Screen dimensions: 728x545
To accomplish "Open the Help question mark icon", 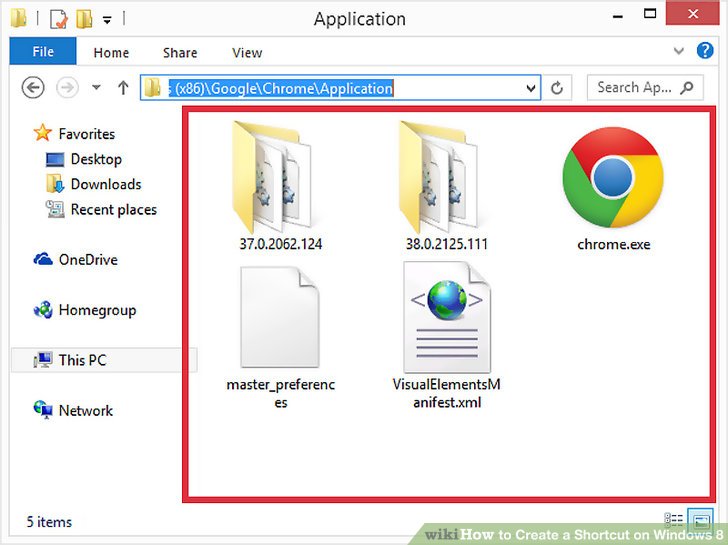I will point(705,50).
